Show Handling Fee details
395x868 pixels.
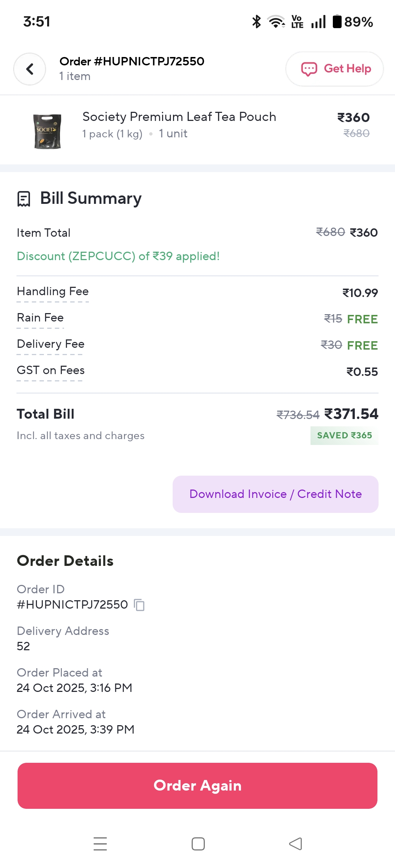[53, 292]
